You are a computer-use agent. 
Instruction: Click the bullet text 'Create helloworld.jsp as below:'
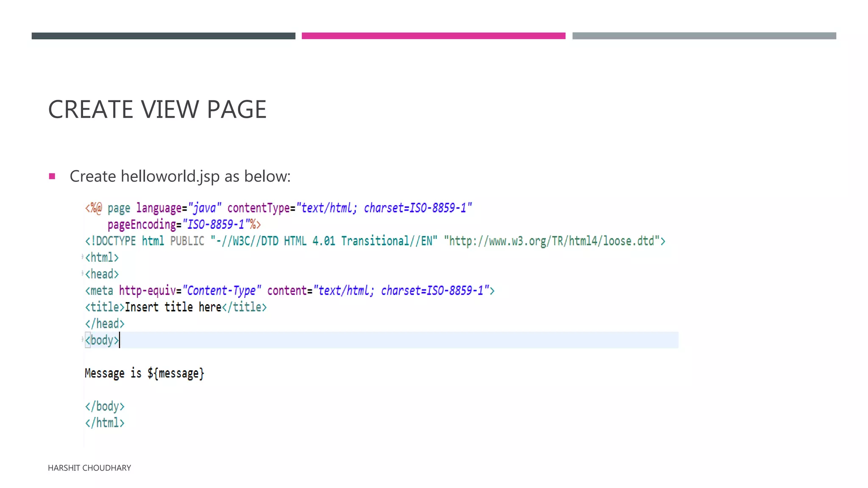pyautogui.click(x=180, y=176)
